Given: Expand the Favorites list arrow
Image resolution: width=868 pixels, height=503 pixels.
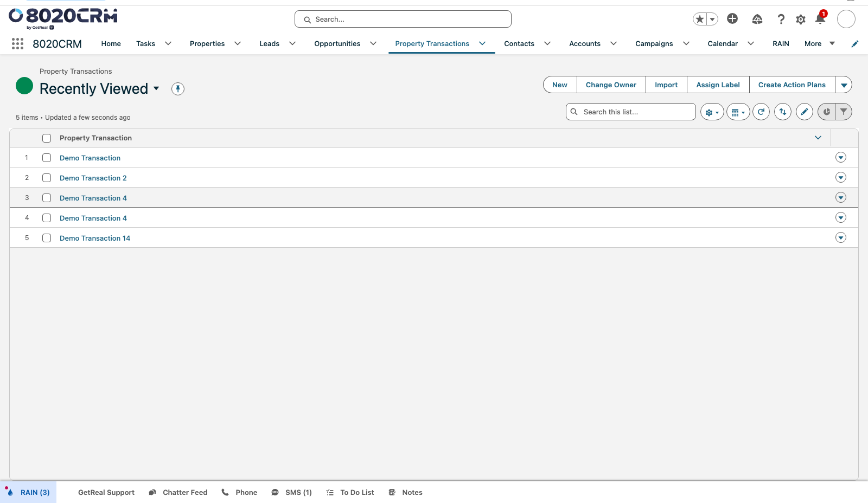Looking at the screenshot, I should coord(712,19).
